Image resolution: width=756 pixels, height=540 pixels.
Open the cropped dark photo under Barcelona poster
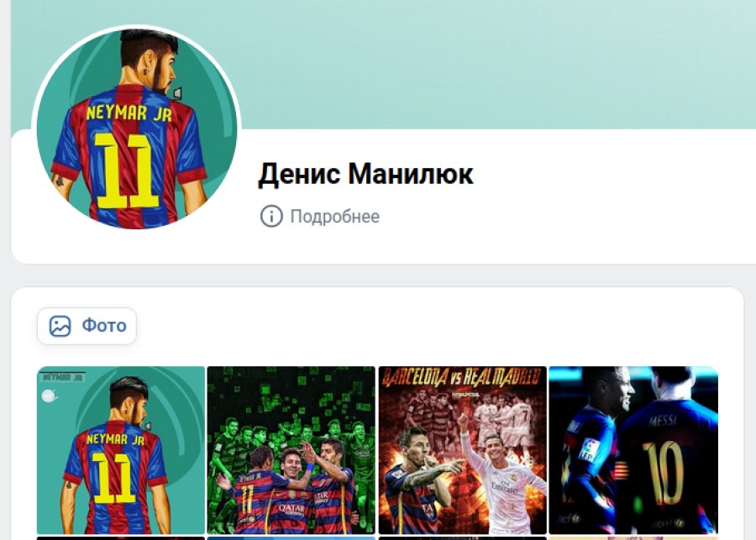(x=462, y=538)
